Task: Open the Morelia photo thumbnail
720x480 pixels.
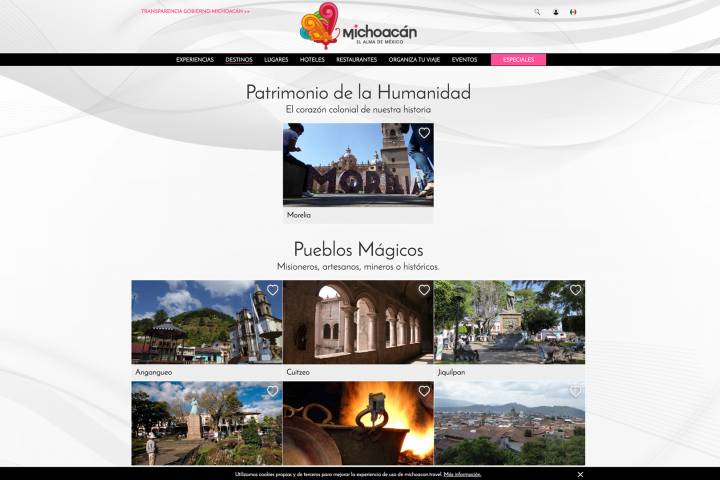Action: [358, 164]
